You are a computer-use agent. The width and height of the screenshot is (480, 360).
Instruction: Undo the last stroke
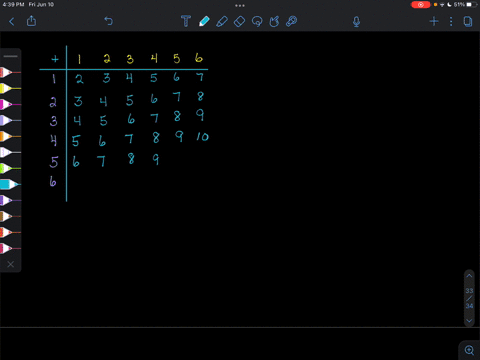pyautogui.click(x=108, y=21)
